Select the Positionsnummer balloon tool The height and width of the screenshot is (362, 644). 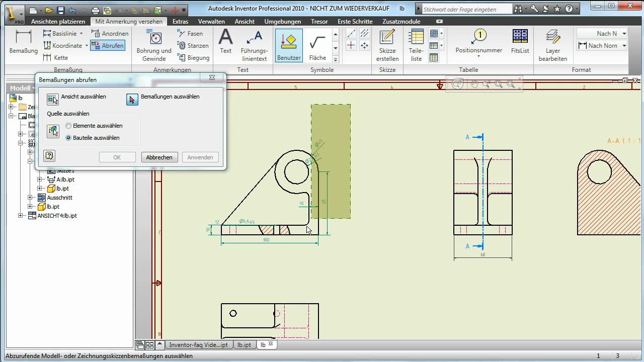coord(479,42)
